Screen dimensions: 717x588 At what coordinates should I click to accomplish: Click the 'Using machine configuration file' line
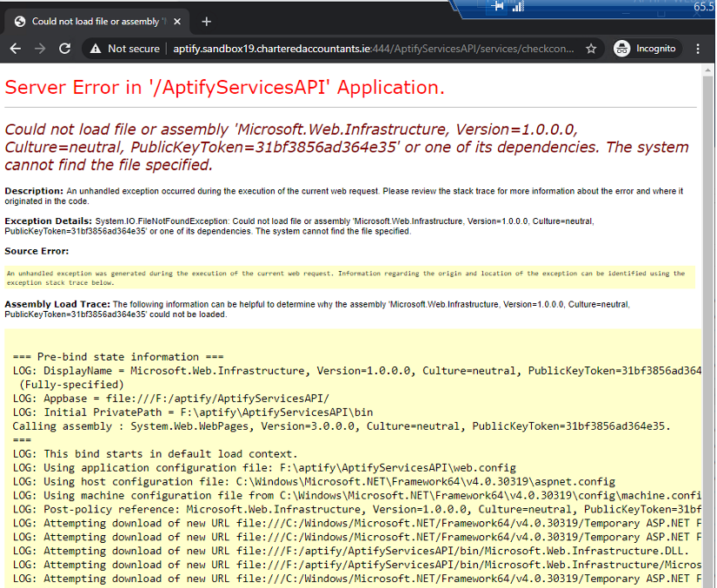[356, 495]
